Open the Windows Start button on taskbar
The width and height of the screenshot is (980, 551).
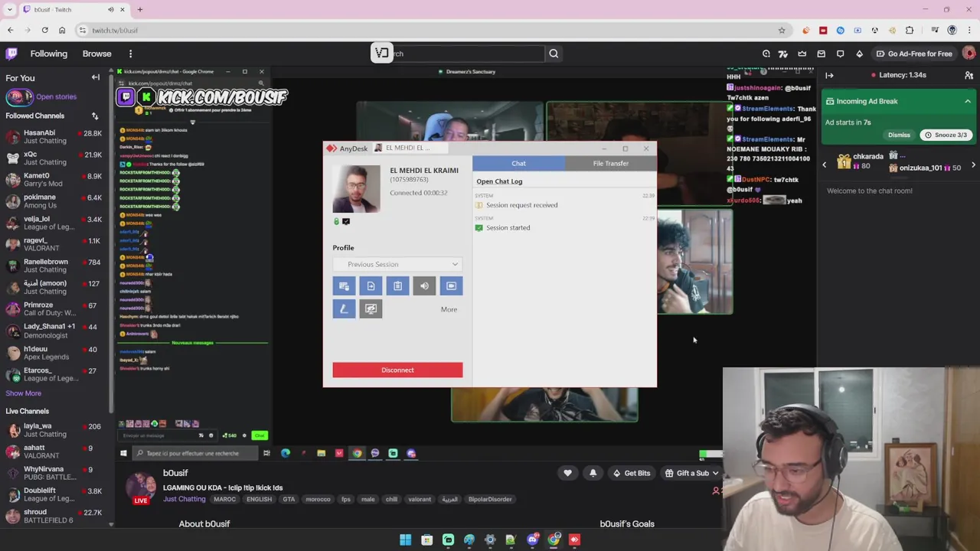pos(405,540)
